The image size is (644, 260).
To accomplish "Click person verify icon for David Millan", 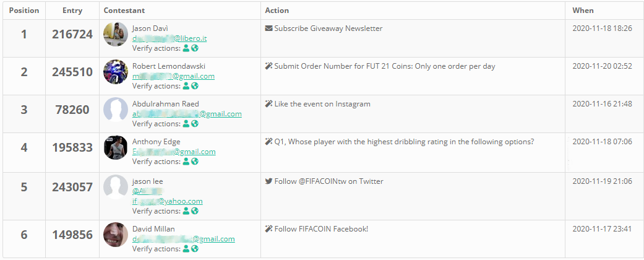I will [186, 249].
